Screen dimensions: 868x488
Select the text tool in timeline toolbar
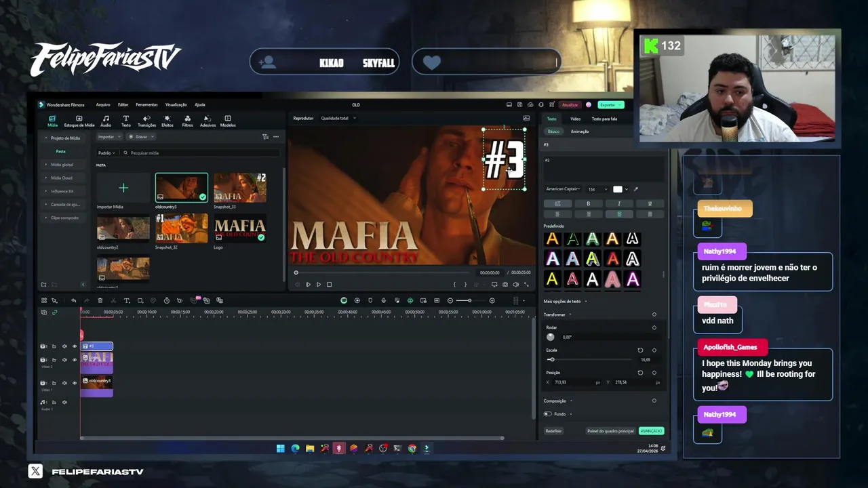[x=126, y=300]
